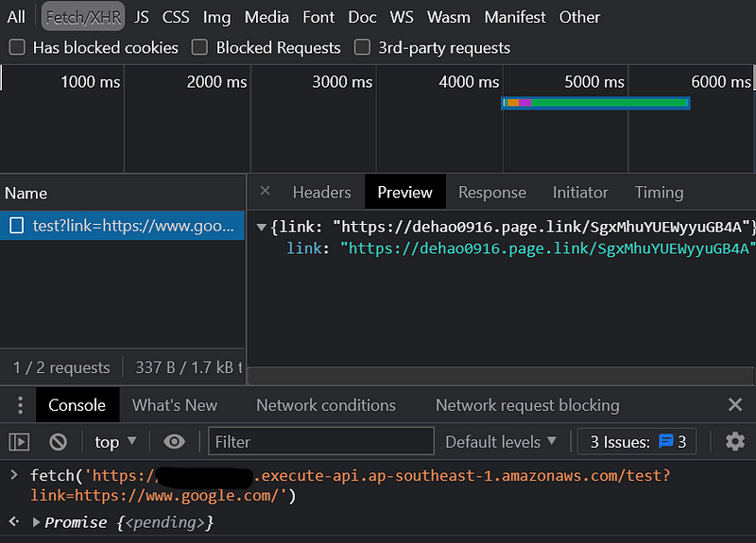
Task: Click the Name column header
Action: click(x=123, y=194)
